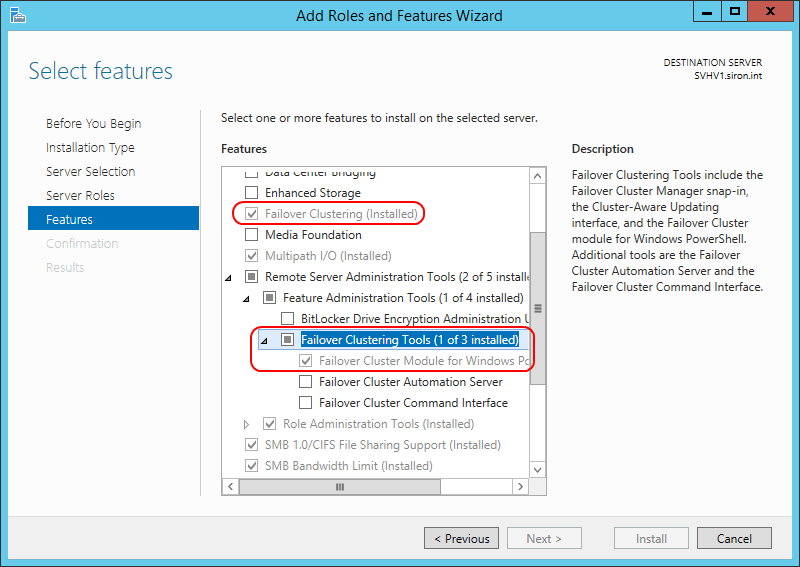Viewport: 800px width, 567px height.
Task: Go to Server Roles wizard step
Action: tap(80, 195)
